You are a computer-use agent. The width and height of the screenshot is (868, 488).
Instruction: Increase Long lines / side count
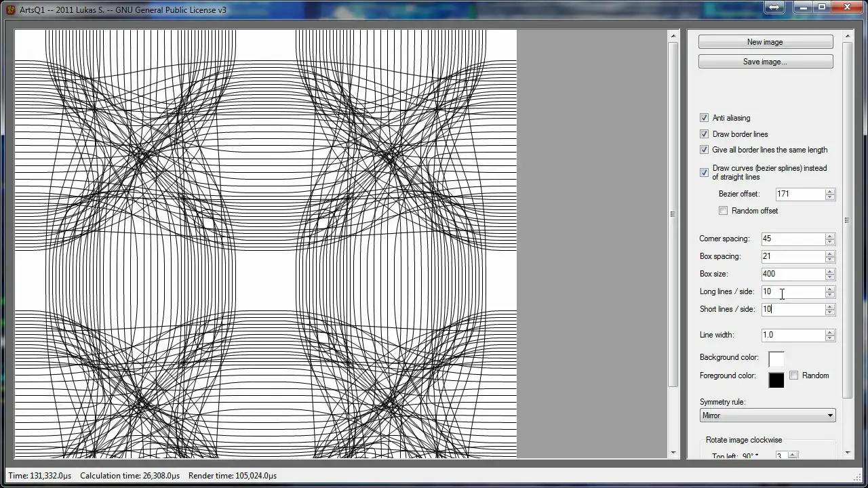[830, 289]
